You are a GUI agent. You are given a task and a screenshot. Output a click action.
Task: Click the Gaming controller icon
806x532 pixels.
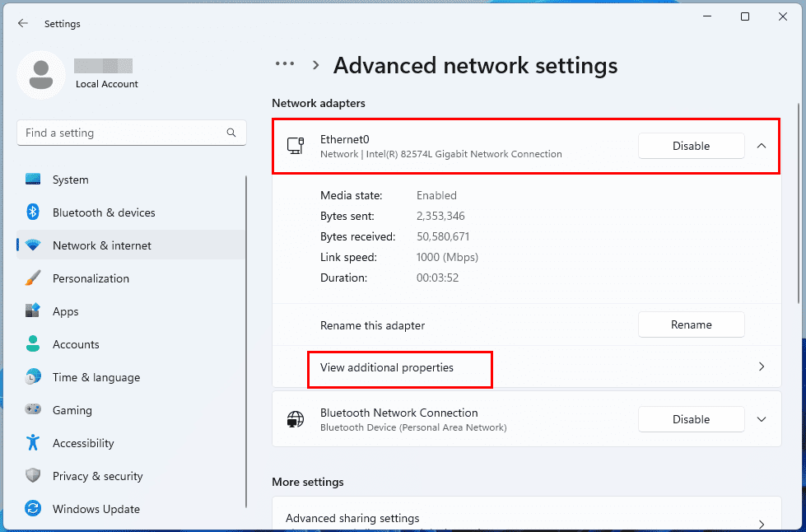tap(33, 409)
